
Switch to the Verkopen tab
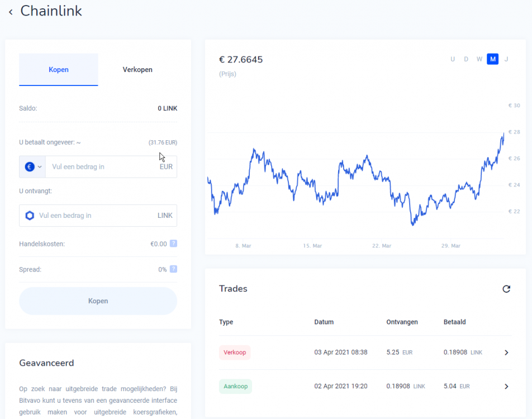point(137,70)
